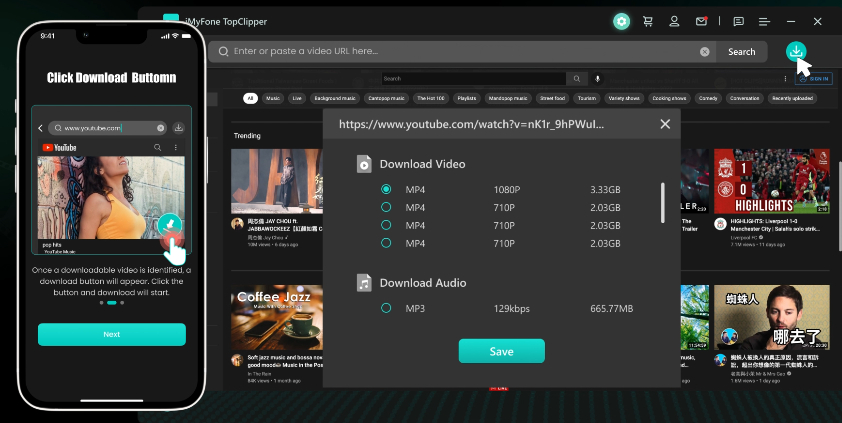
Task: Select the Street food chip
Action: point(553,98)
